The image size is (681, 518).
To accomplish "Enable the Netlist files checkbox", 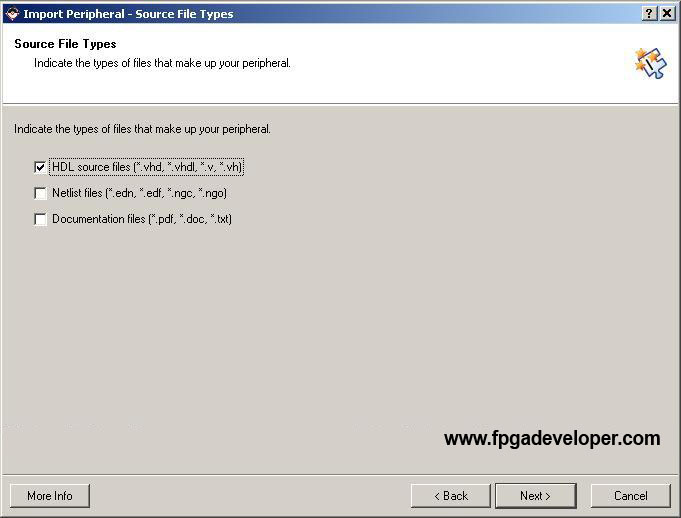I will pyautogui.click(x=40, y=193).
